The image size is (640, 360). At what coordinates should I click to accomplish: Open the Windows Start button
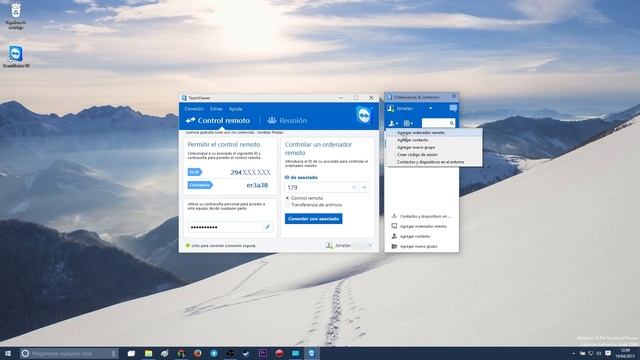[x=7, y=353]
